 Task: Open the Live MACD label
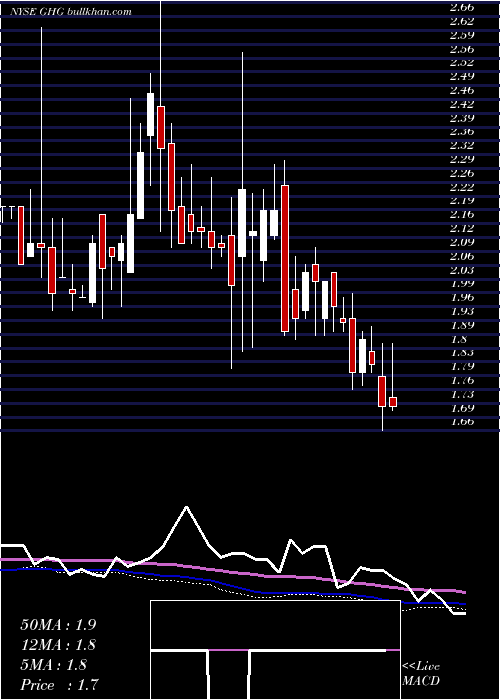[421, 674]
